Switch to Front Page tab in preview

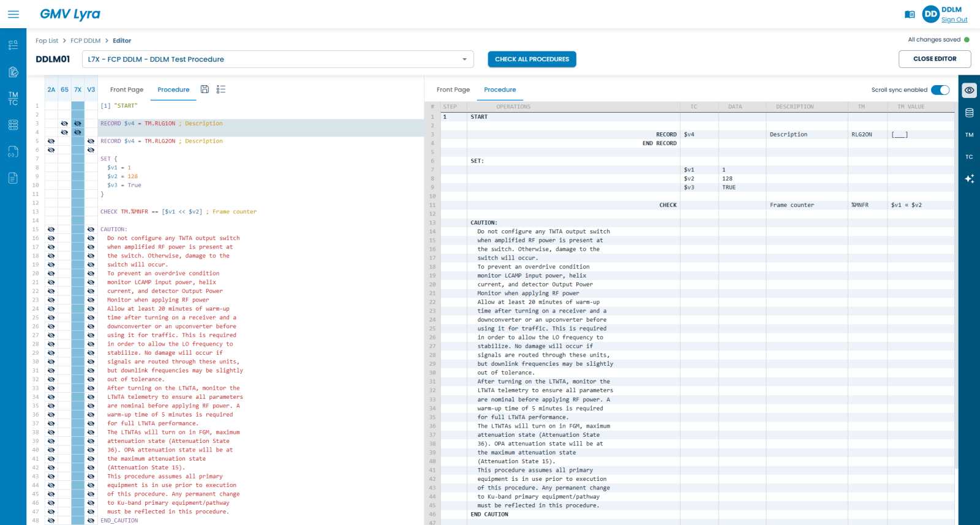(453, 89)
